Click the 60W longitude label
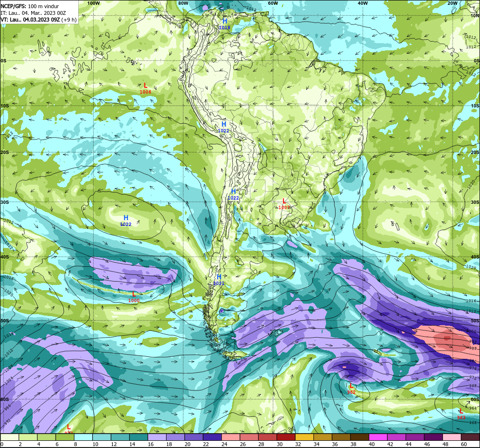Screen dimensions: 480x448 tap(273, 3)
